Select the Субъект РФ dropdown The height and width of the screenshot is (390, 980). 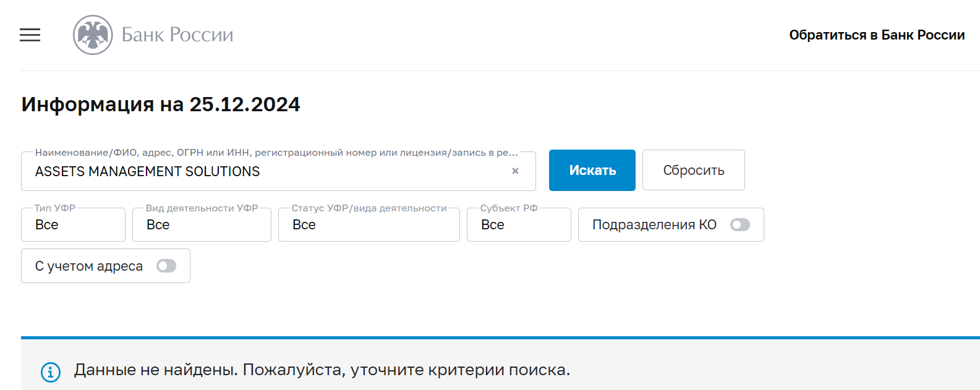pos(519,224)
